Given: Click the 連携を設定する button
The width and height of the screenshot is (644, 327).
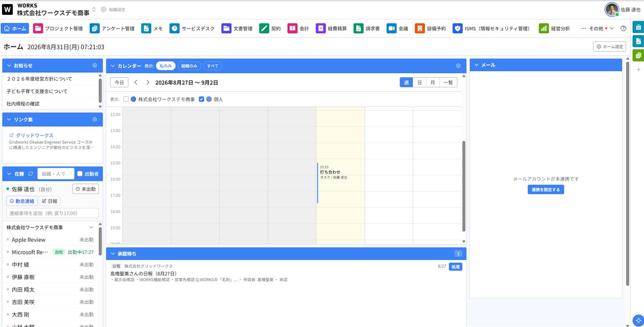Looking at the screenshot, I should [546, 189].
